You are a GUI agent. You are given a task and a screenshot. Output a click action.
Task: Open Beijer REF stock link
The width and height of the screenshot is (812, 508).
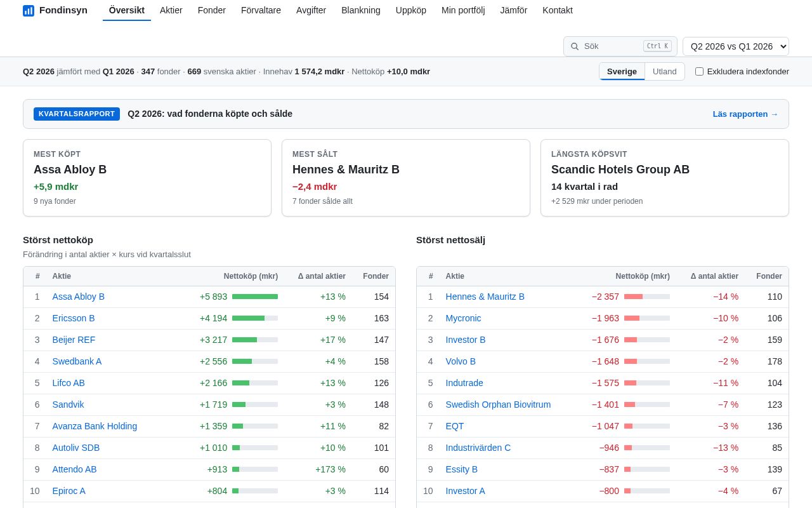point(74,340)
